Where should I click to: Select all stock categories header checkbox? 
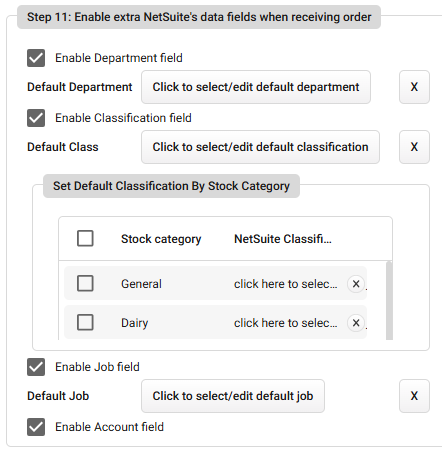[85, 238]
